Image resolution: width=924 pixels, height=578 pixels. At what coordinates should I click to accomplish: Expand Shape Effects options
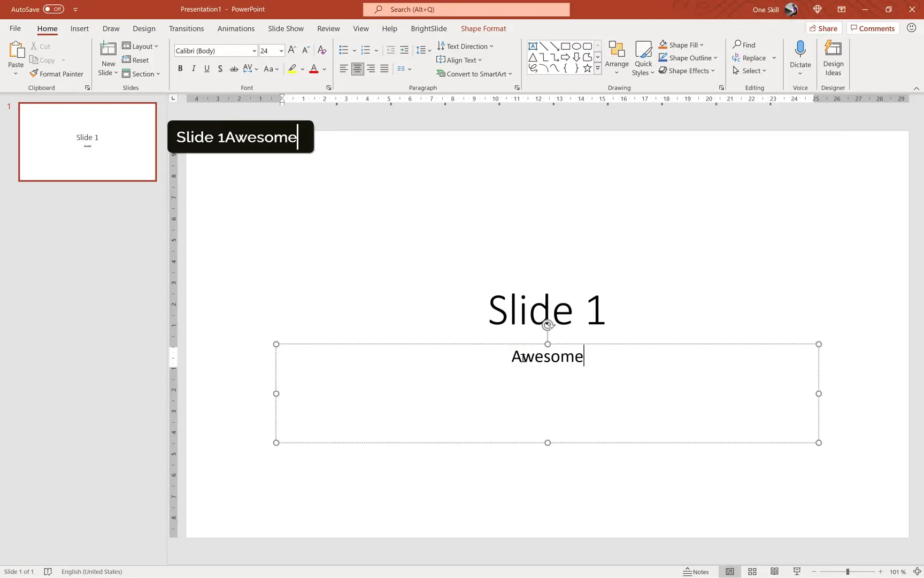point(713,71)
